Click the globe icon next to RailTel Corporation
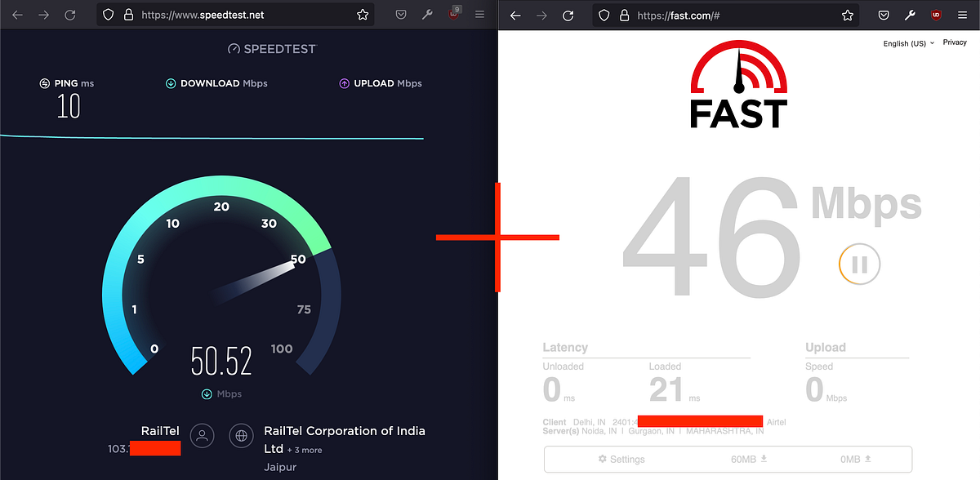 click(241, 436)
